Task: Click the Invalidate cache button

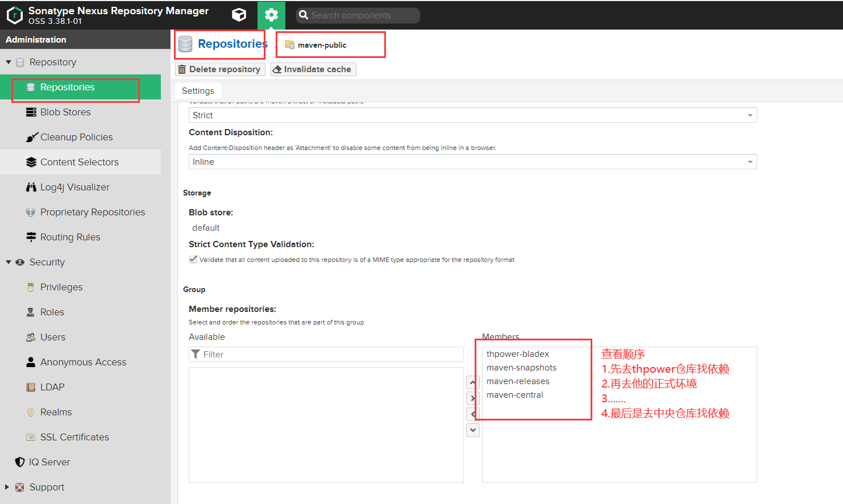Action: pyautogui.click(x=313, y=69)
